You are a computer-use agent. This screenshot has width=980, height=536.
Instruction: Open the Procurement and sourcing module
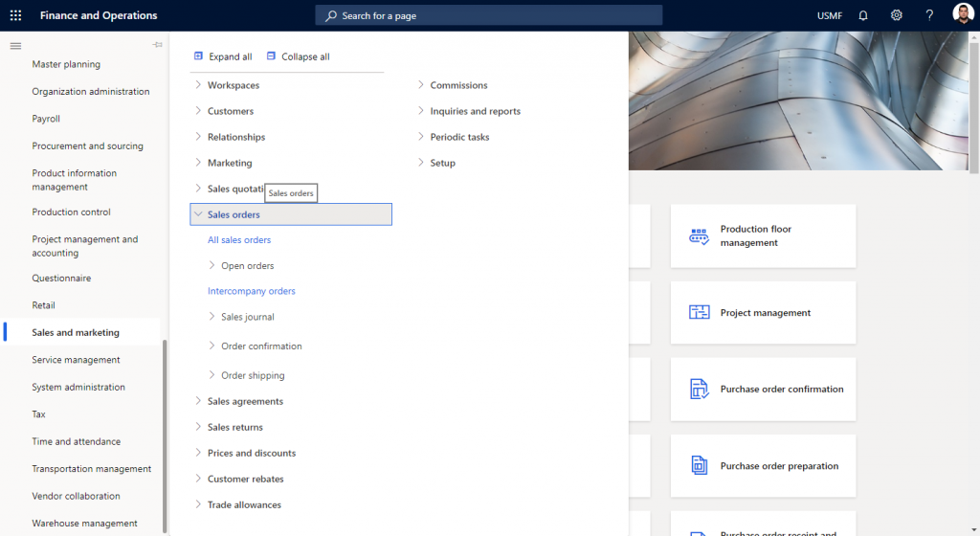coord(87,145)
